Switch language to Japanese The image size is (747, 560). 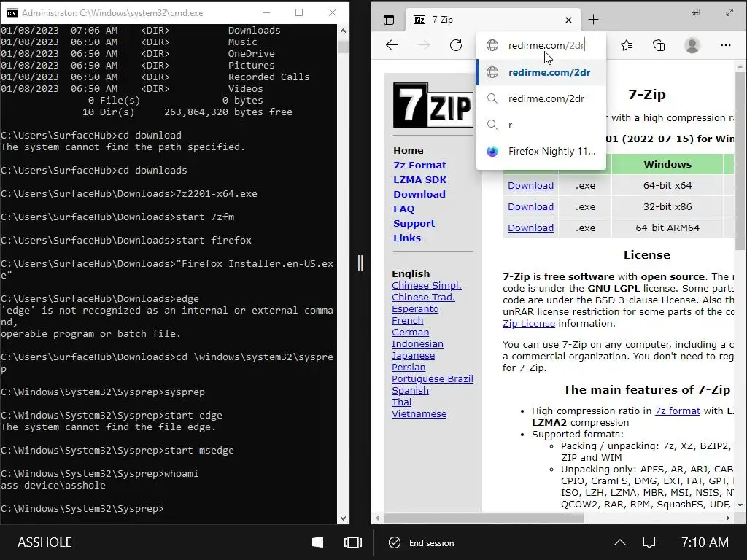(413, 356)
